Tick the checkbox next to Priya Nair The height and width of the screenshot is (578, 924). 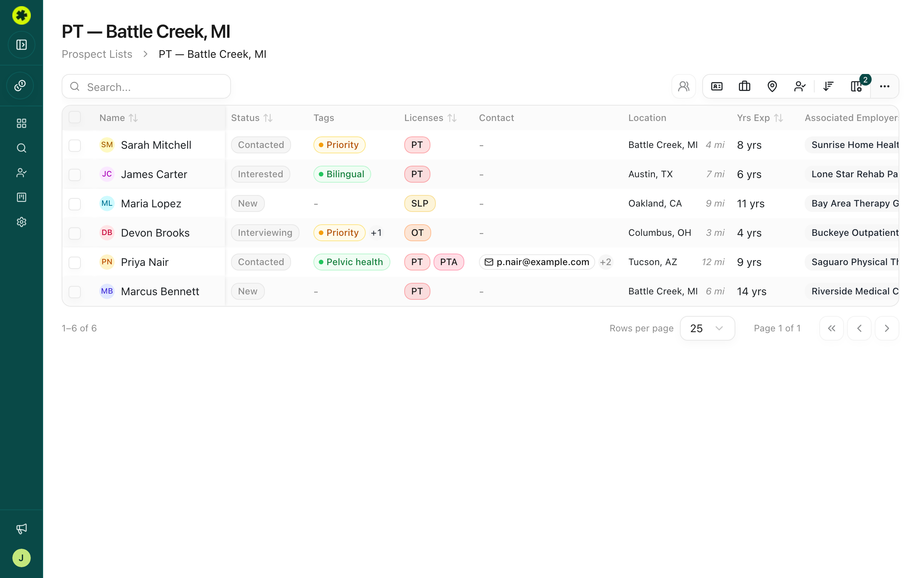point(75,262)
